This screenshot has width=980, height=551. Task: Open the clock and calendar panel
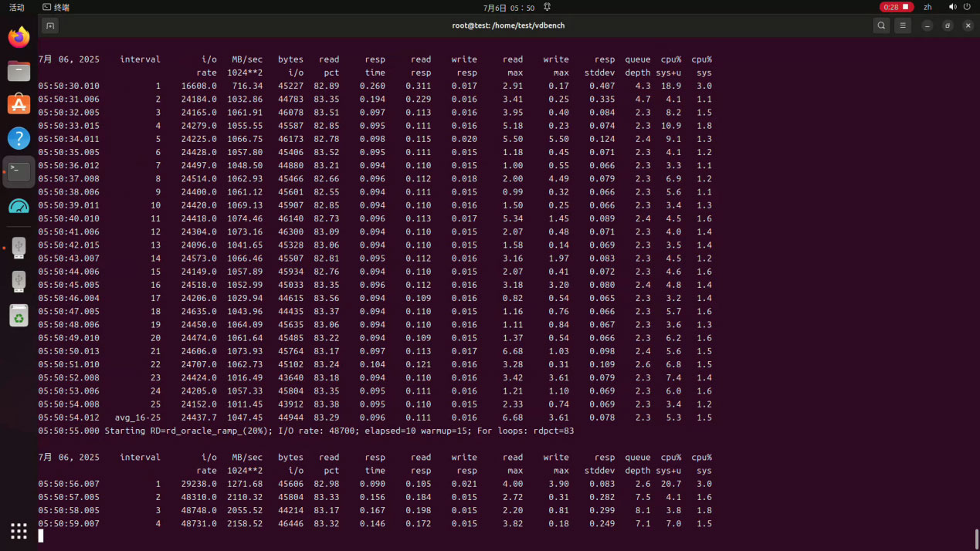[508, 8]
